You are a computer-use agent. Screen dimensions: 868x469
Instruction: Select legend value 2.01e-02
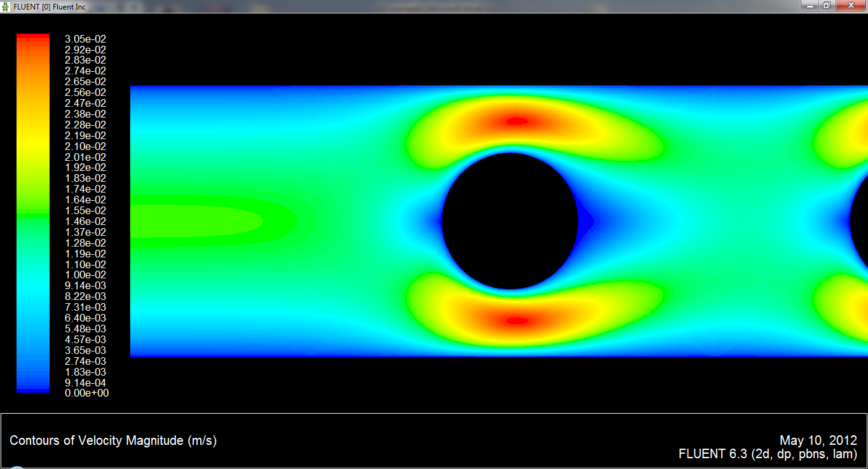pos(86,158)
